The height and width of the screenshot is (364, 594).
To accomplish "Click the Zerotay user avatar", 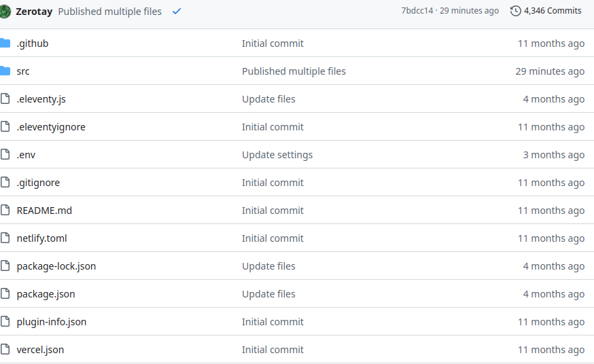I will click(5, 11).
